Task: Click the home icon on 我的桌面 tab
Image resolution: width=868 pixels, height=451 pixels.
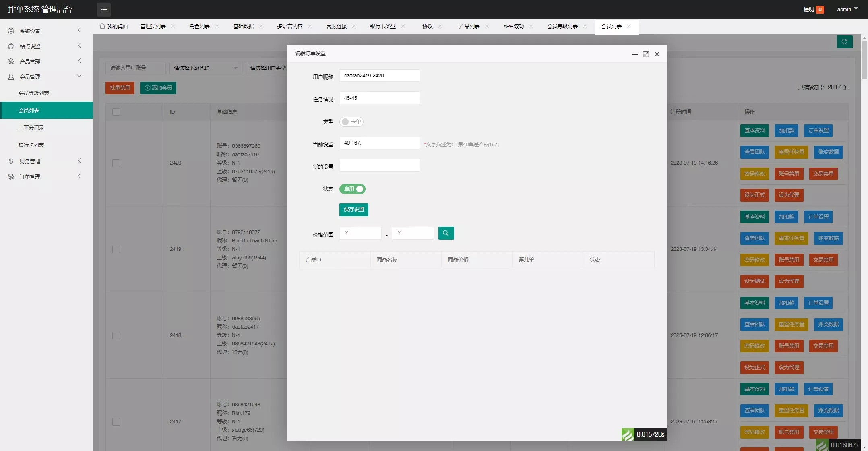Action: [x=102, y=26]
